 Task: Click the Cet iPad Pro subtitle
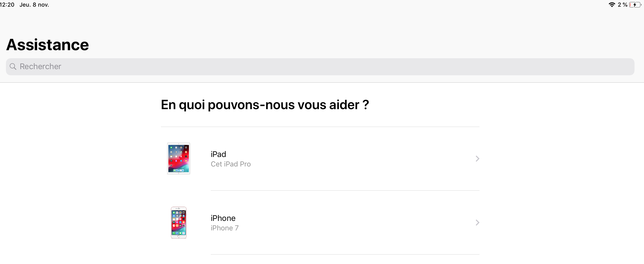[230, 164]
